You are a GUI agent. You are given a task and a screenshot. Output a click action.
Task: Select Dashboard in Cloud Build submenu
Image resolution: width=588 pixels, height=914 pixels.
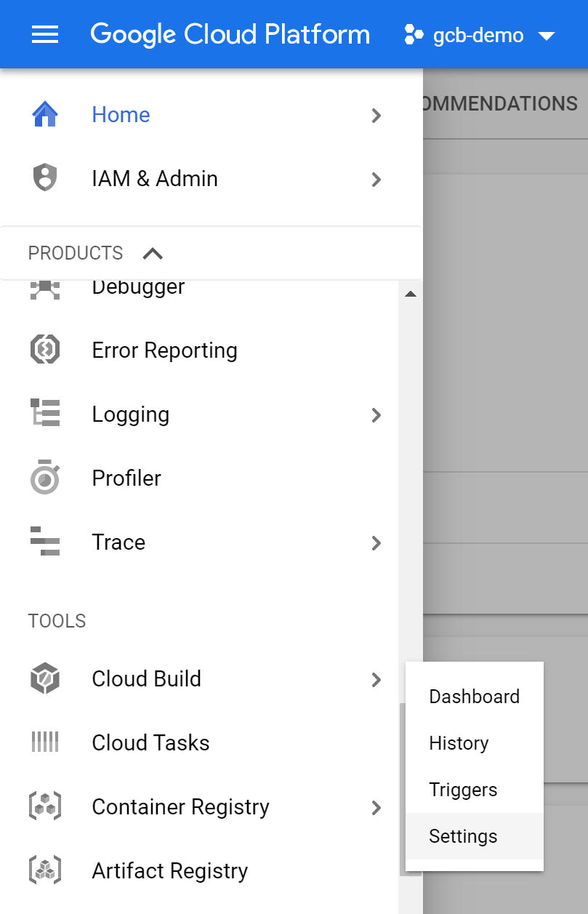pyautogui.click(x=474, y=697)
